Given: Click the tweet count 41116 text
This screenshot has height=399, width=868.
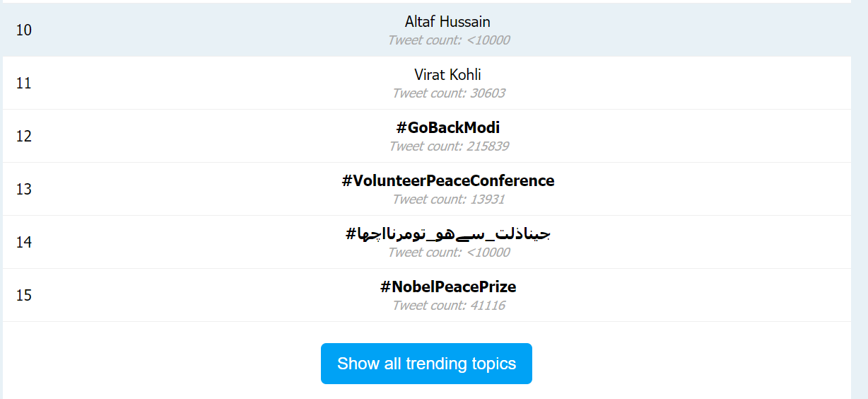Looking at the screenshot, I should pyautogui.click(x=449, y=306).
